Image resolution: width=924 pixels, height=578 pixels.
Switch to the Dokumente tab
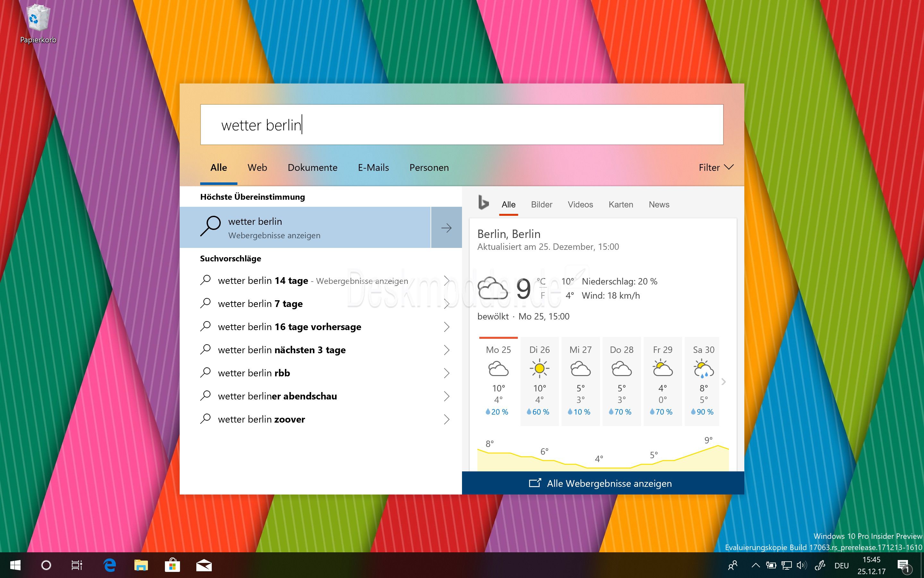[x=312, y=167]
